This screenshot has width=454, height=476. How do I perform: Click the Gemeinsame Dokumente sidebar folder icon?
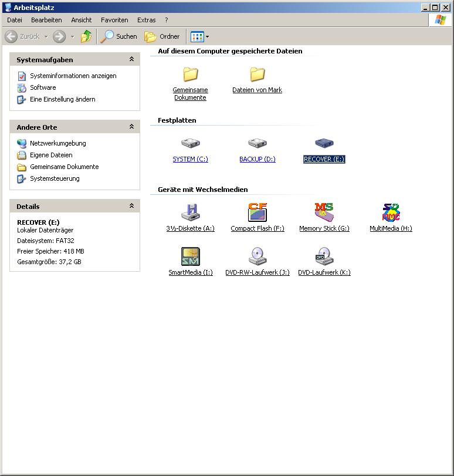[x=22, y=167]
